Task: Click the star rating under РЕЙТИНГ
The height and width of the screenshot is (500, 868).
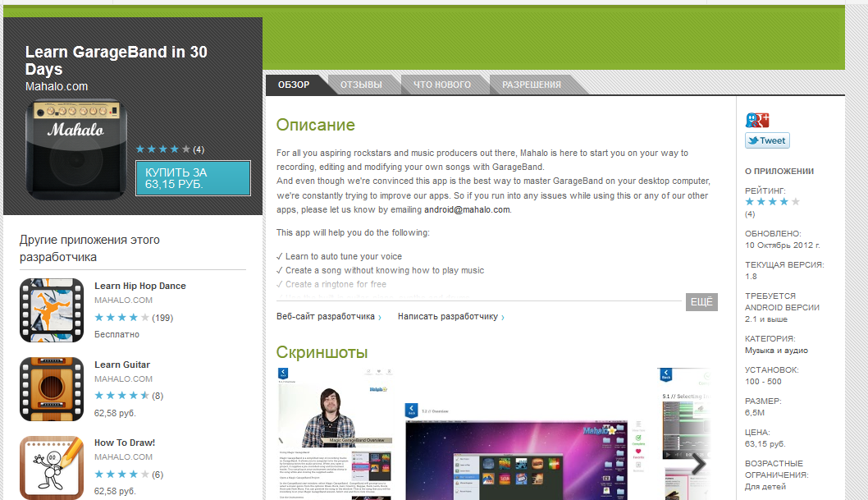Action: pyautogui.click(x=772, y=201)
